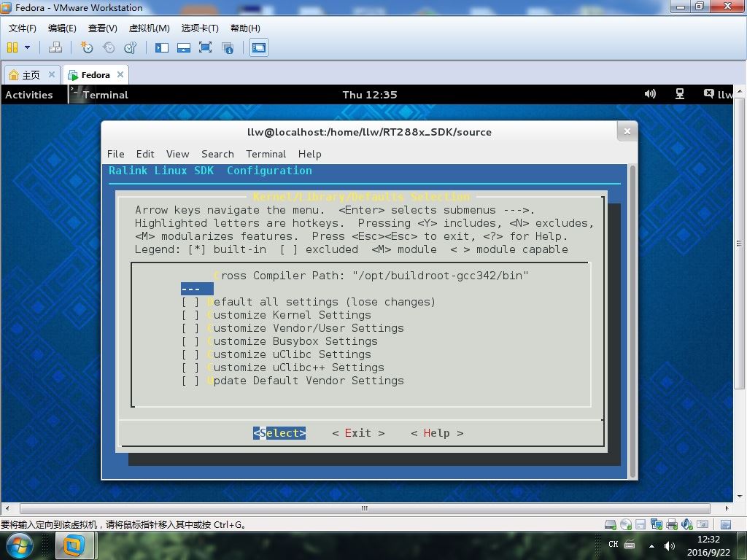
Task: Click the send Ctrl+Alt+Del toolbar icon
Action: (x=55, y=47)
